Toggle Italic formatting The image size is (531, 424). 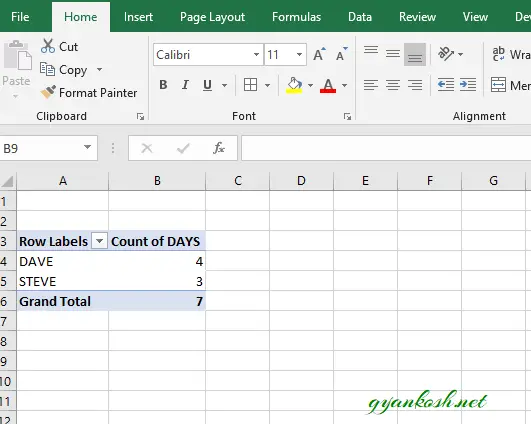(x=185, y=85)
